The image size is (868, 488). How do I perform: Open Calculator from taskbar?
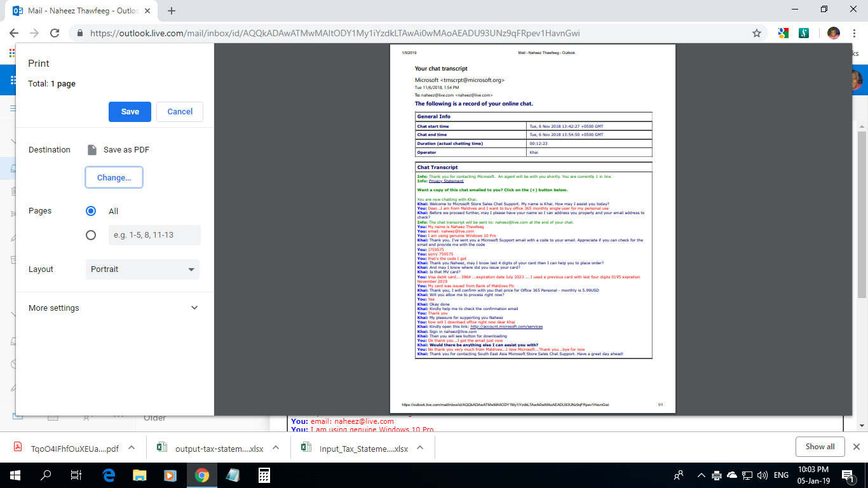coord(264,475)
